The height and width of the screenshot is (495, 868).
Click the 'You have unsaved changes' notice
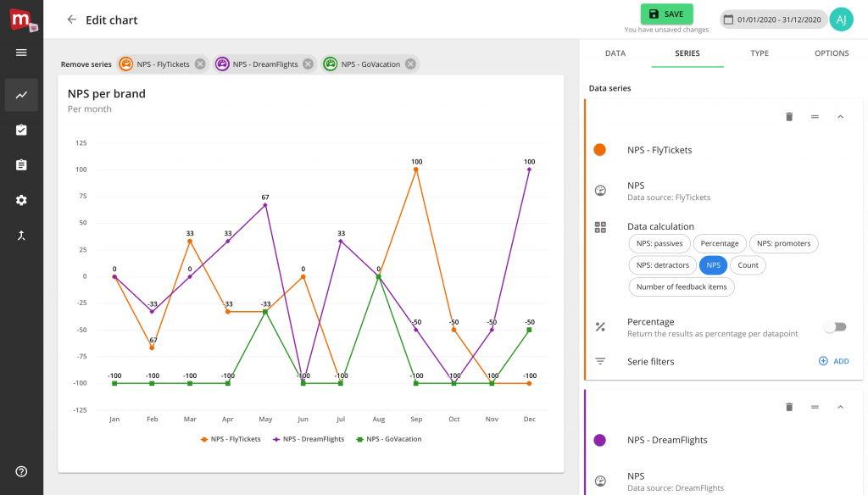pos(666,30)
